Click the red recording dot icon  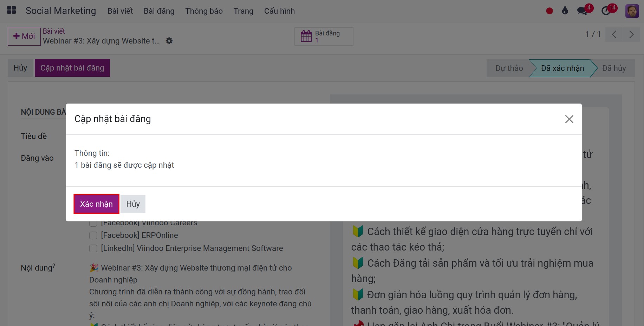click(549, 11)
